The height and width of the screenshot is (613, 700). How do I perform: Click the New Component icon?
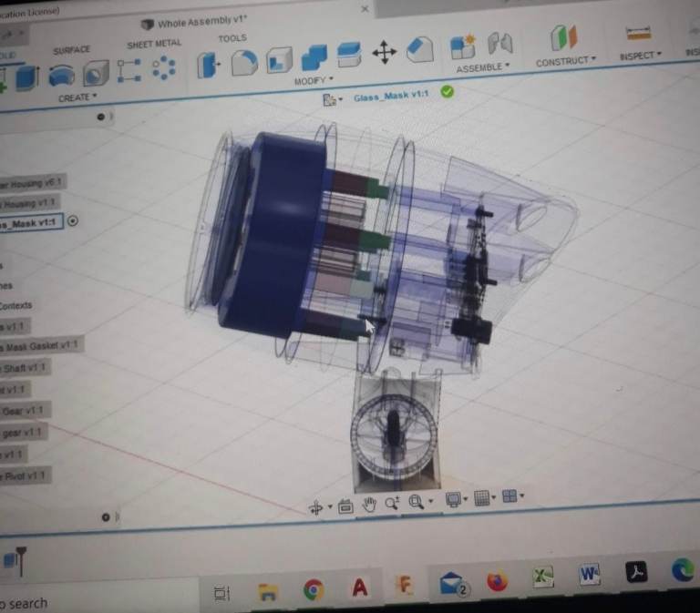(x=463, y=46)
